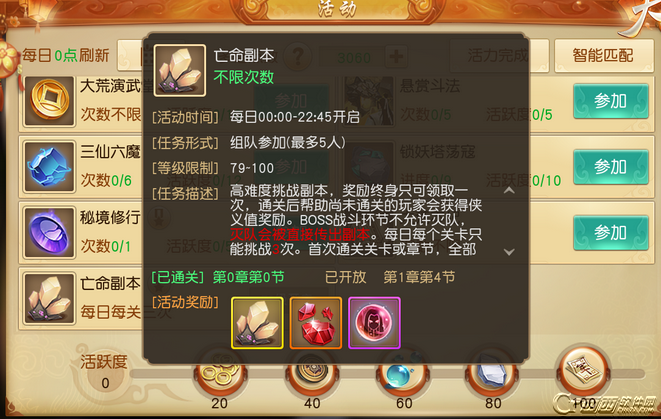Join 悬赏斗法 with the 参加 button
The height and width of the screenshot is (419, 661).
pos(610,101)
